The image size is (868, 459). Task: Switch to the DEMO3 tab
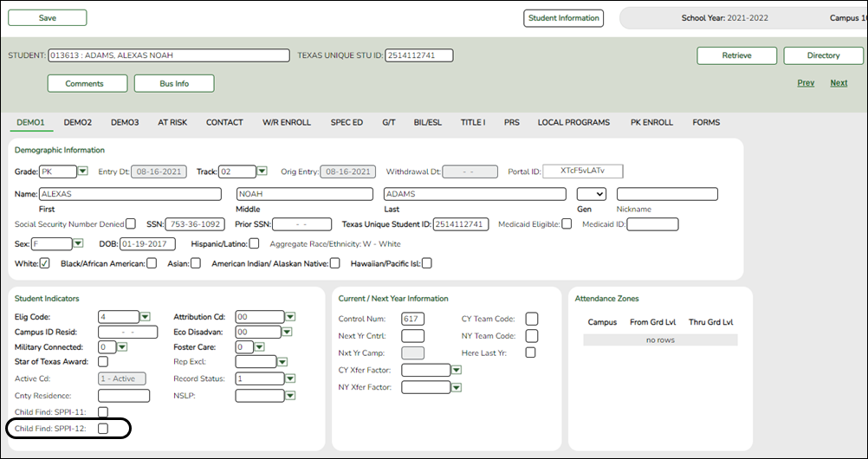(x=125, y=122)
